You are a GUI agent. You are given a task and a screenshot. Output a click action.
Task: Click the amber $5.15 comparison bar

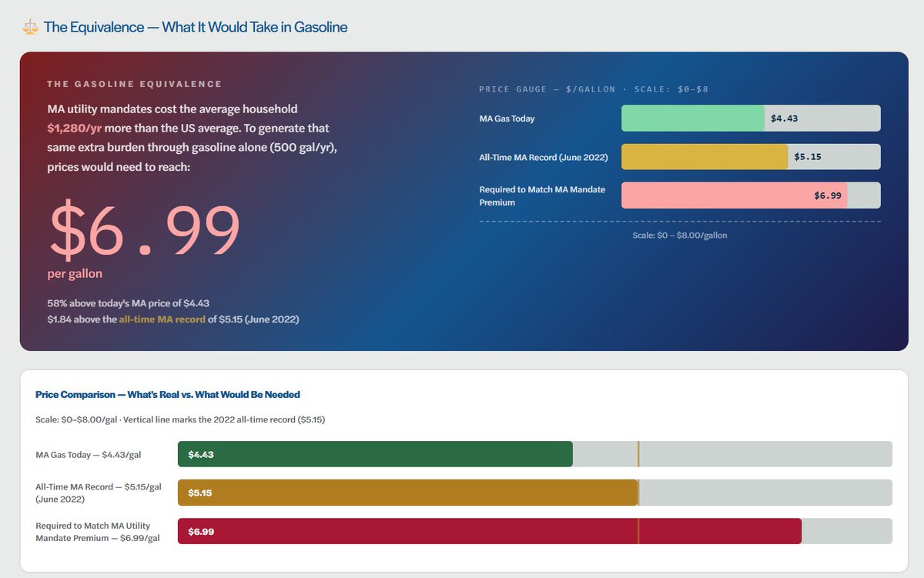(408, 493)
